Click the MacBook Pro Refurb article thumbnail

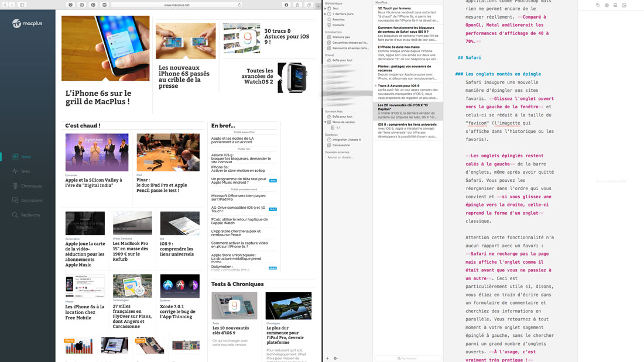point(132,223)
